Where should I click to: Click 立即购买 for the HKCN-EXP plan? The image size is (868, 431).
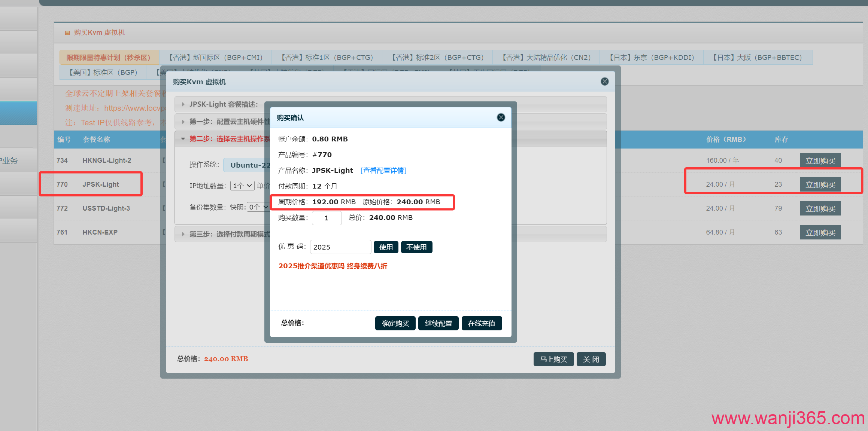pyautogui.click(x=820, y=232)
